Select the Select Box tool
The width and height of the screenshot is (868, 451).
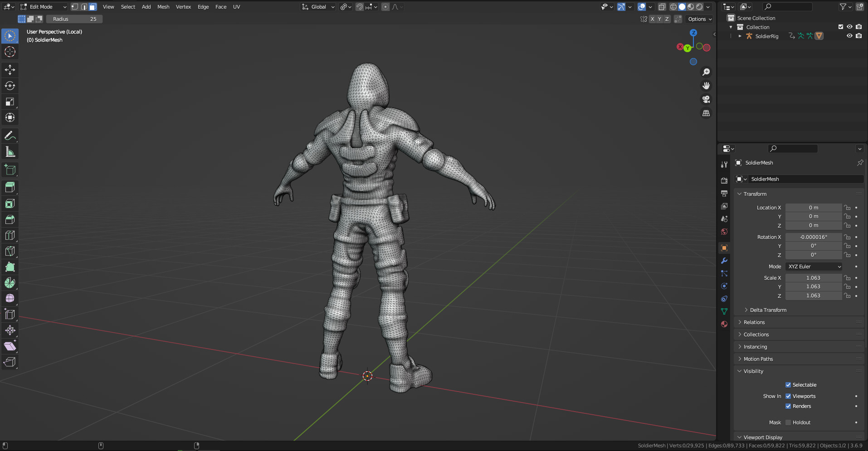point(10,36)
